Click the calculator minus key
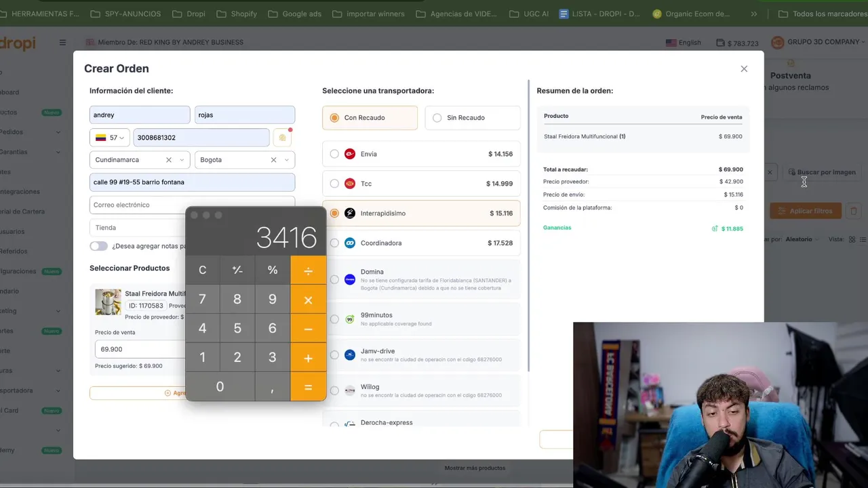Screen dimensions: 868x488 point(308,328)
